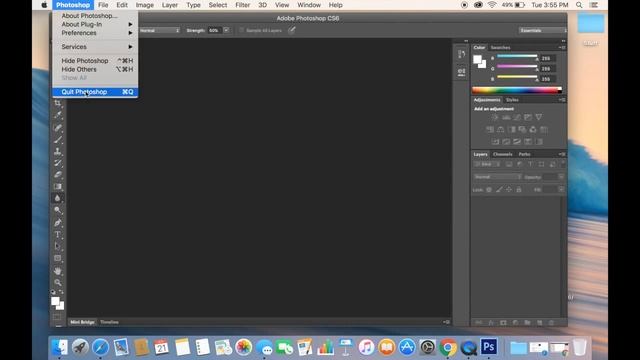
Task: Open the Opacity dropdown arrow
Action: 561,177
